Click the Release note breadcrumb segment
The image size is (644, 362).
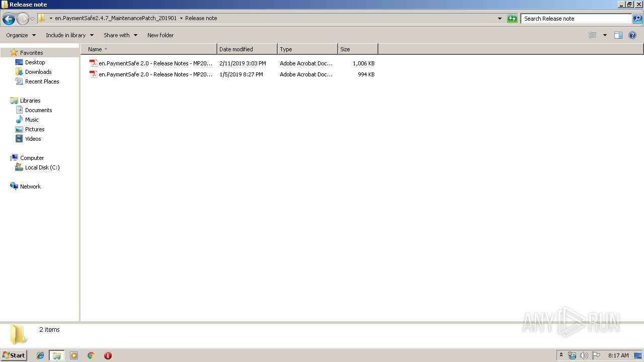point(201,18)
